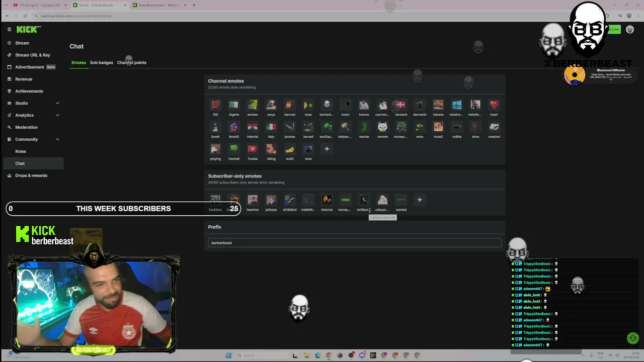Viewport: 644px width, 362px height.
Task: Open the 'vibing' channel emote
Action: (271, 149)
